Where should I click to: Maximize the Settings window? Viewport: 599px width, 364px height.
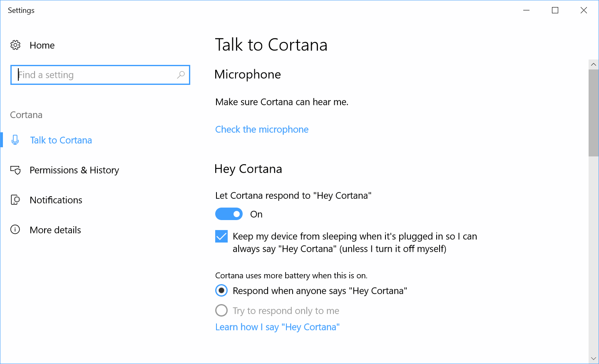[x=555, y=10]
